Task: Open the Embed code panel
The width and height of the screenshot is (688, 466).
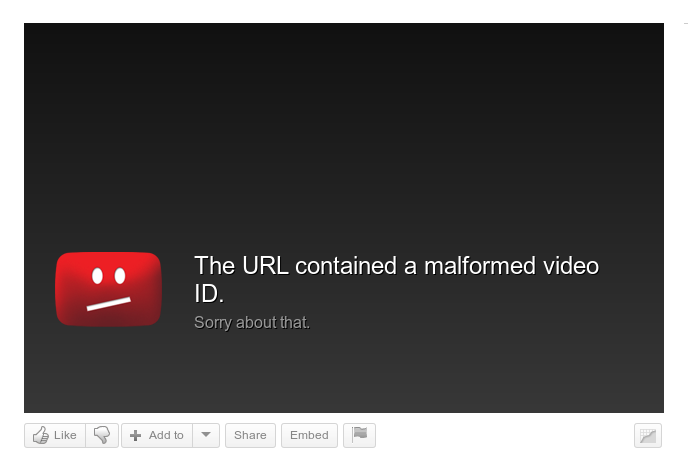Action: tap(309, 435)
